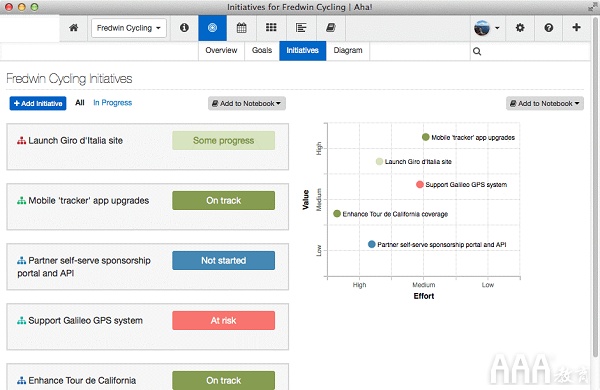This screenshot has width=600, height=390.
Task: Go to the home icon in toolbar
Action: click(x=73, y=28)
